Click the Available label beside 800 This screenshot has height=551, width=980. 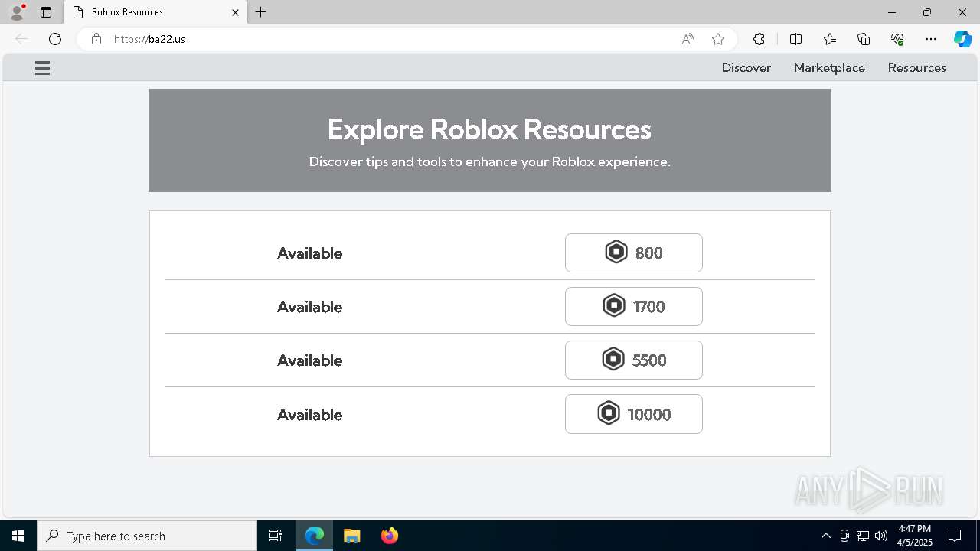309,253
